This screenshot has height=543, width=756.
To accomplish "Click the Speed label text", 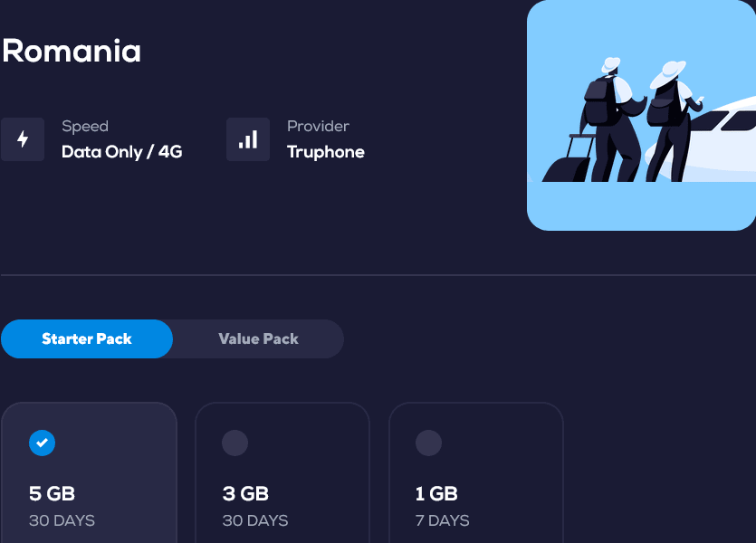I will tap(85, 127).
